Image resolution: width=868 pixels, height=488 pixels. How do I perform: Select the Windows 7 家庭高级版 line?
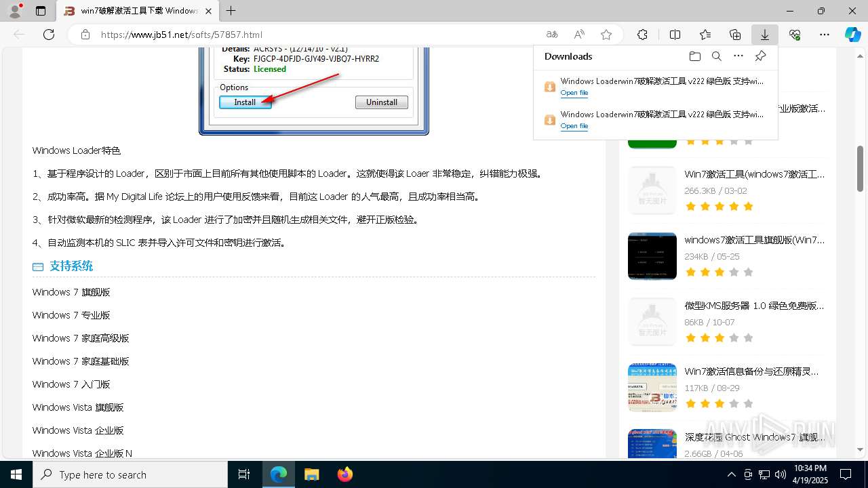[81, 338]
